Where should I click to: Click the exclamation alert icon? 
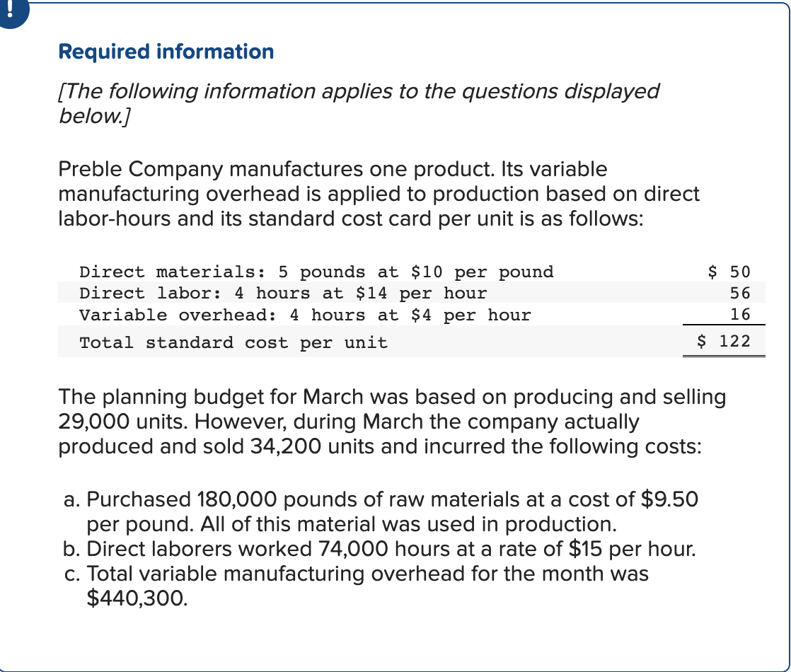(11, 13)
